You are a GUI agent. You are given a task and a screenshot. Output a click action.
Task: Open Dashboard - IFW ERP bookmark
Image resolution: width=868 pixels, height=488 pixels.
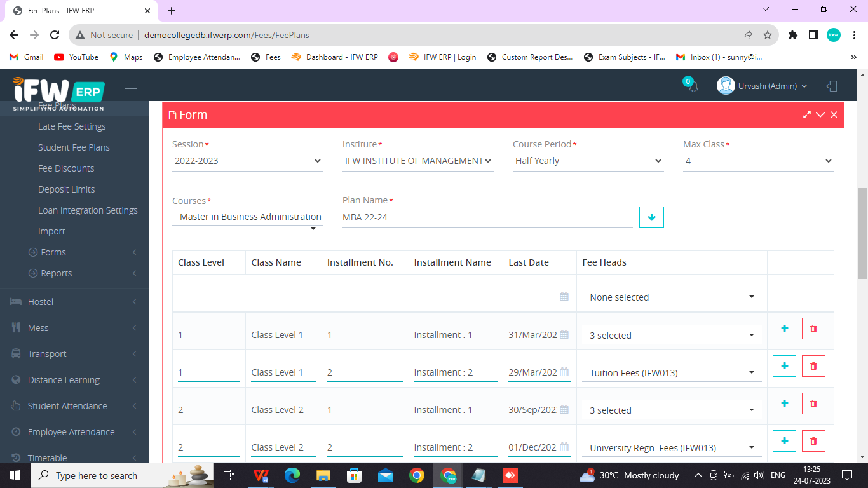coord(334,57)
